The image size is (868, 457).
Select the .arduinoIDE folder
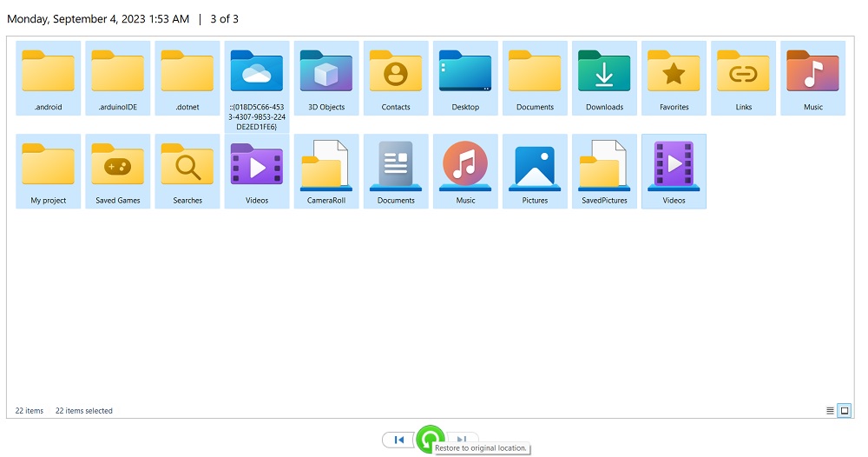coord(118,78)
